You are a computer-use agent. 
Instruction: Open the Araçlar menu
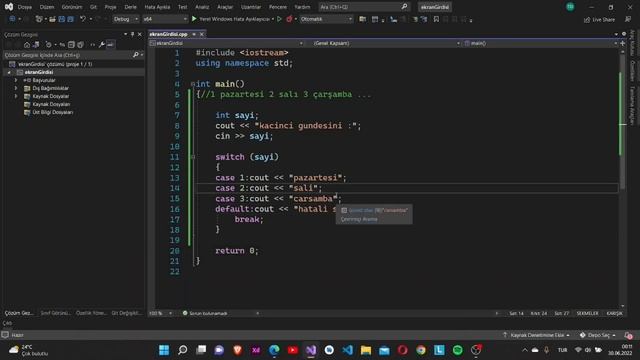[x=225, y=7]
